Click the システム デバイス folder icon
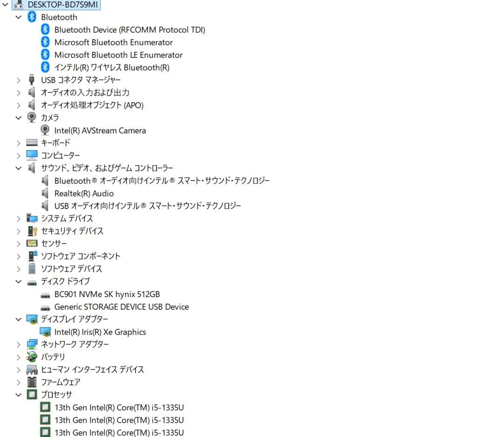The width and height of the screenshot is (504, 437). click(x=32, y=218)
